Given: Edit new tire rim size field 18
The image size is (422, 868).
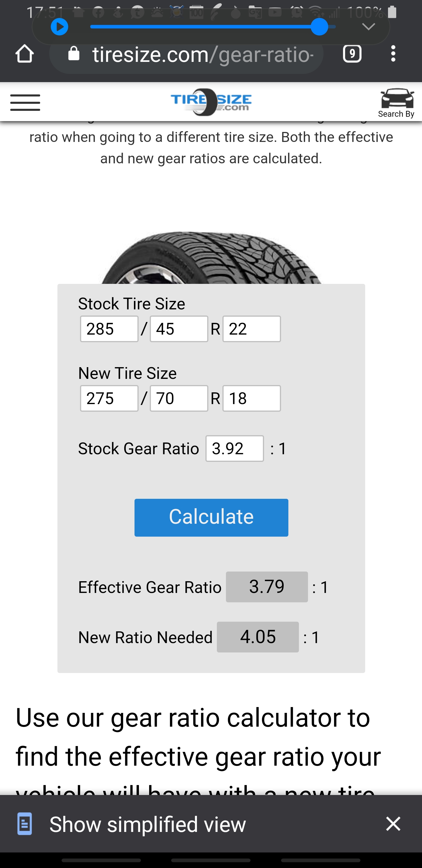Looking at the screenshot, I should pyautogui.click(x=251, y=398).
